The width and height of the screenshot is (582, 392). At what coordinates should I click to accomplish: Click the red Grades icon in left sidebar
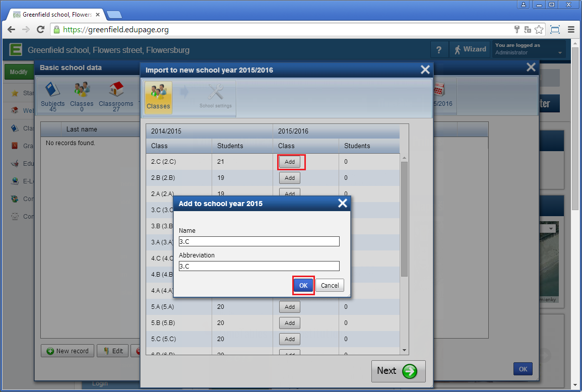pyautogui.click(x=15, y=146)
